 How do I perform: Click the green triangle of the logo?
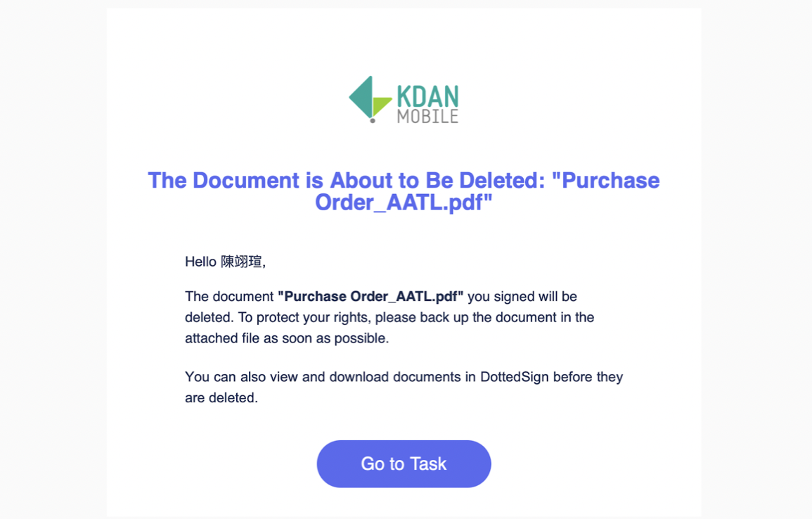point(381,105)
